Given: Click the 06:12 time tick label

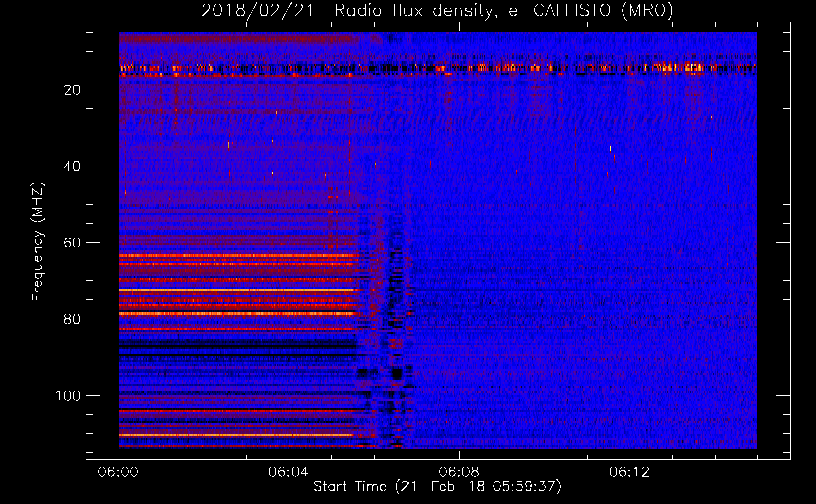Looking at the screenshot, I should [x=629, y=472].
